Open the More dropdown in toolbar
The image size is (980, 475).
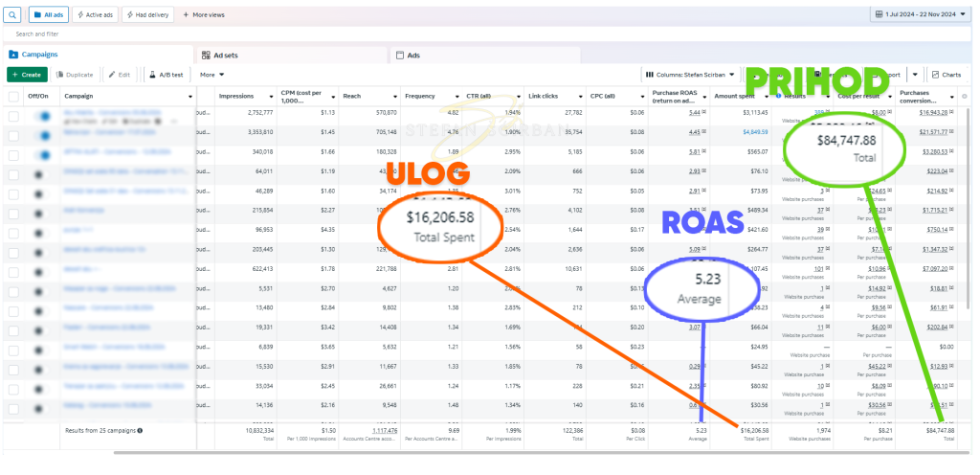(212, 74)
